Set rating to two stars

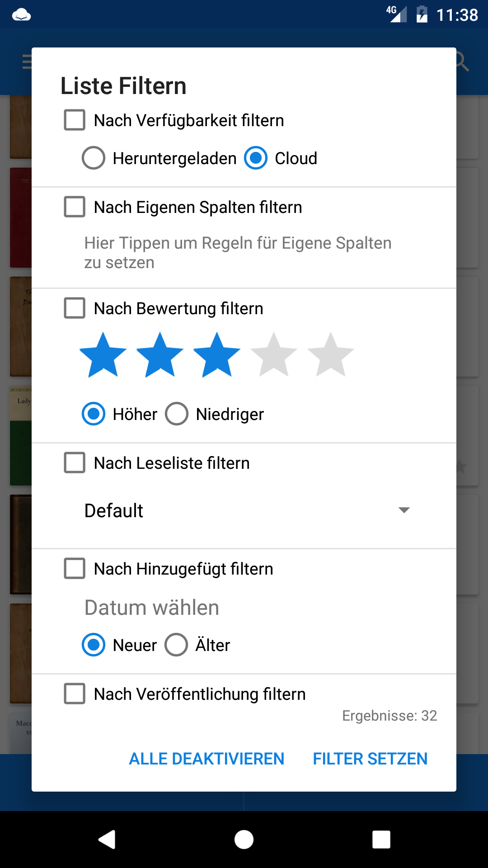click(160, 355)
